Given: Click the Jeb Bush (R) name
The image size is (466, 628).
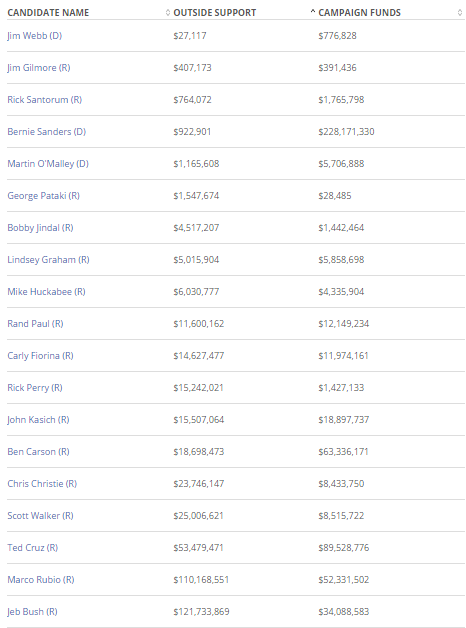Looking at the screenshot, I should click(x=32, y=612).
